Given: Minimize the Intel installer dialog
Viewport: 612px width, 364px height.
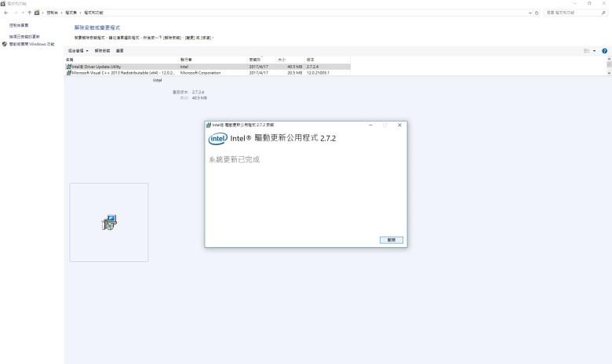Looking at the screenshot, I should [x=370, y=126].
